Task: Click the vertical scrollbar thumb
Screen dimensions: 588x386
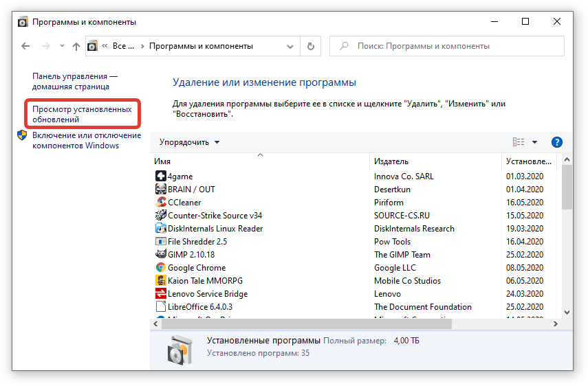Action: [567, 188]
